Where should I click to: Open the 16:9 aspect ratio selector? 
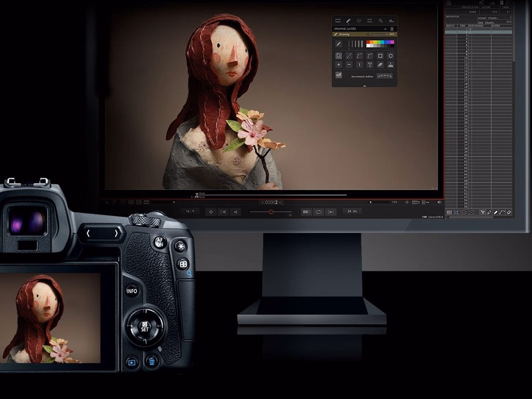point(189,211)
